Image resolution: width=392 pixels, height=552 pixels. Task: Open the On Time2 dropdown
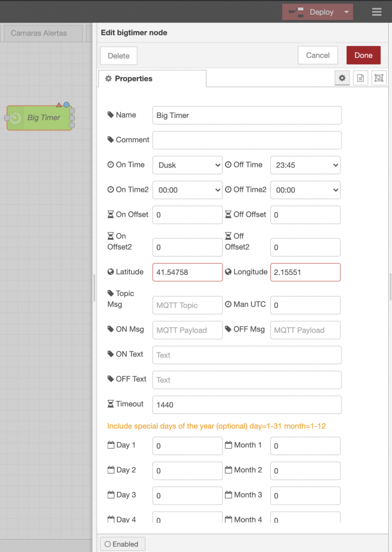(x=187, y=190)
